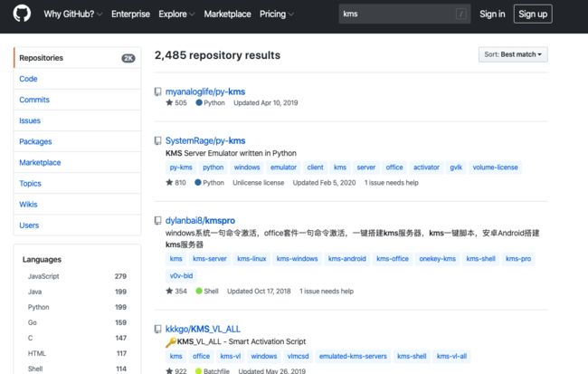The width and height of the screenshot is (588, 374).
Task: Switch to Topics search results
Action: point(77,184)
